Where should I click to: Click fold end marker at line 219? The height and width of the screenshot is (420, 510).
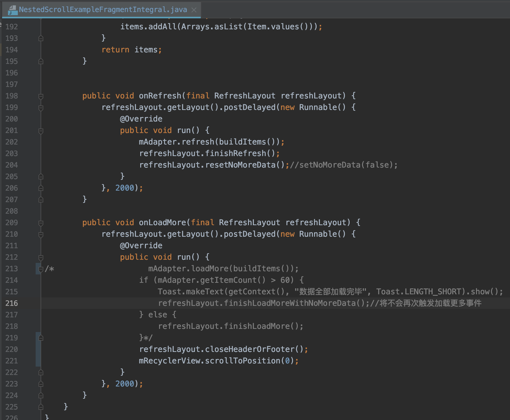(41, 338)
